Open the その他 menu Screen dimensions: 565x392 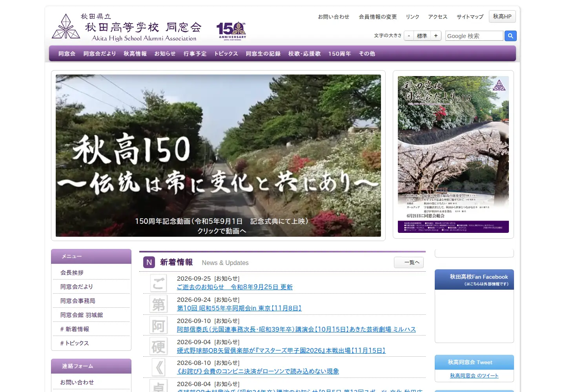click(x=367, y=54)
